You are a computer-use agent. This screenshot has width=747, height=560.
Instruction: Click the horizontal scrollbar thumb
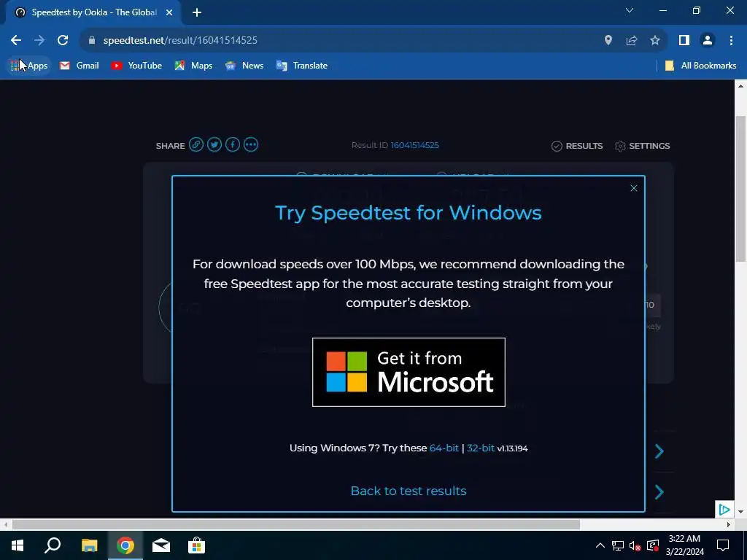pos(296,525)
